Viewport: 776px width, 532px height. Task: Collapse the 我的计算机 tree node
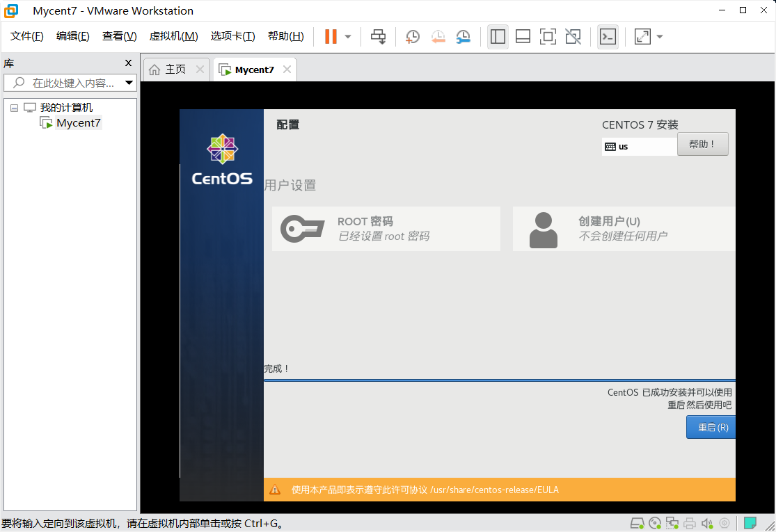pyautogui.click(x=14, y=107)
